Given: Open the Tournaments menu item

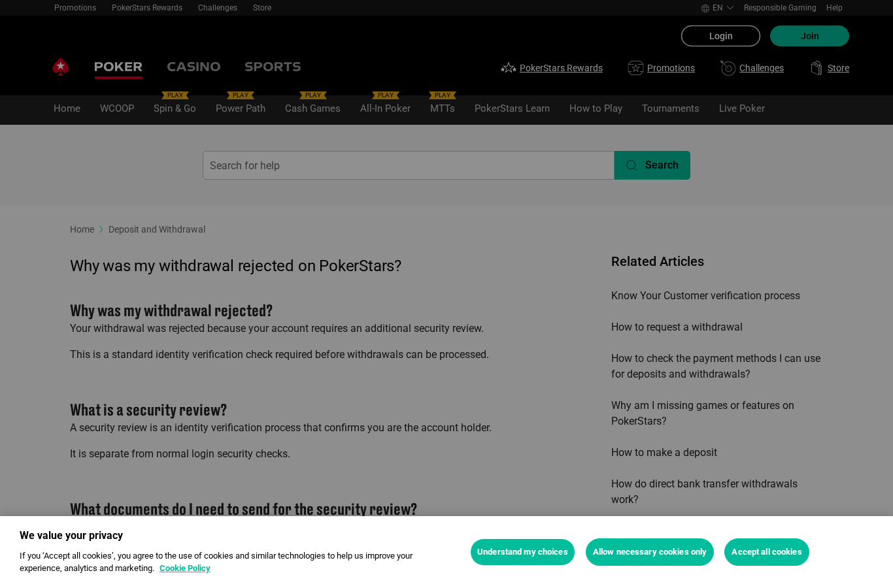Looking at the screenshot, I should tap(670, 108).
